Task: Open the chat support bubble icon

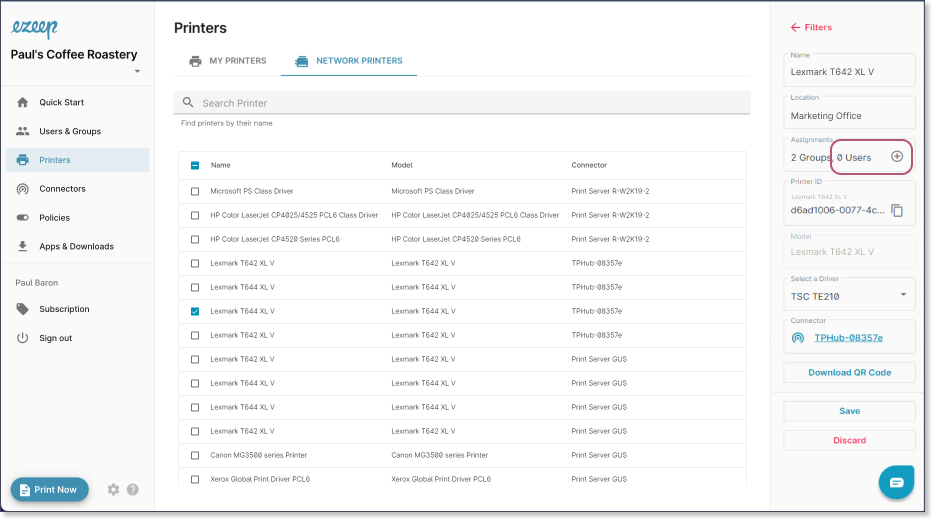Action: [896, 482]
